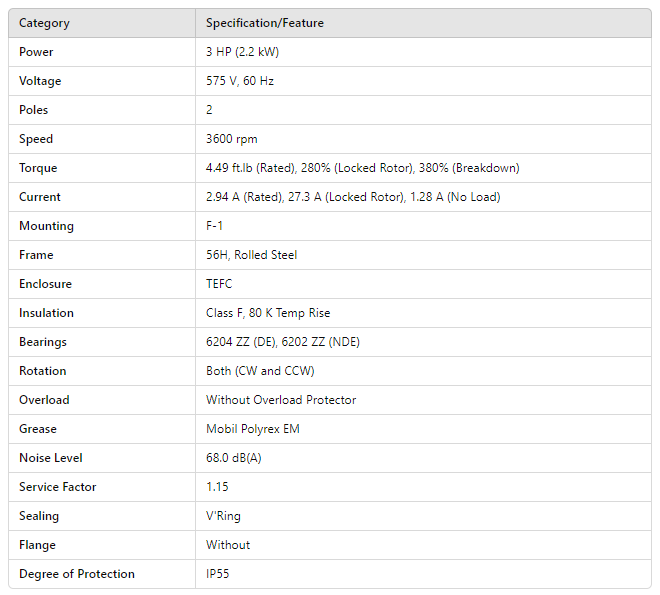Image resolution: width=660 pixels, height=595 pixels.
Task: Select the 3600 rpm speed value
Action: (232, 139)
